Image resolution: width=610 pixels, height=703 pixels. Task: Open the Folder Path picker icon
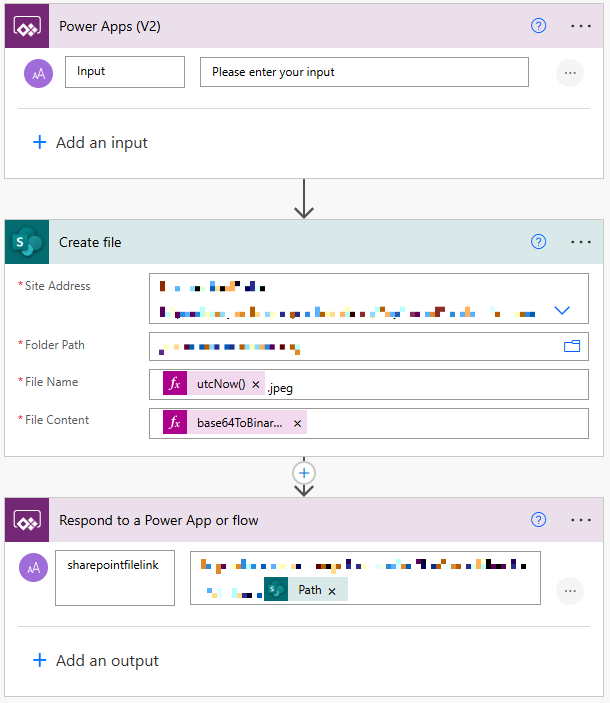coord(572,346)
